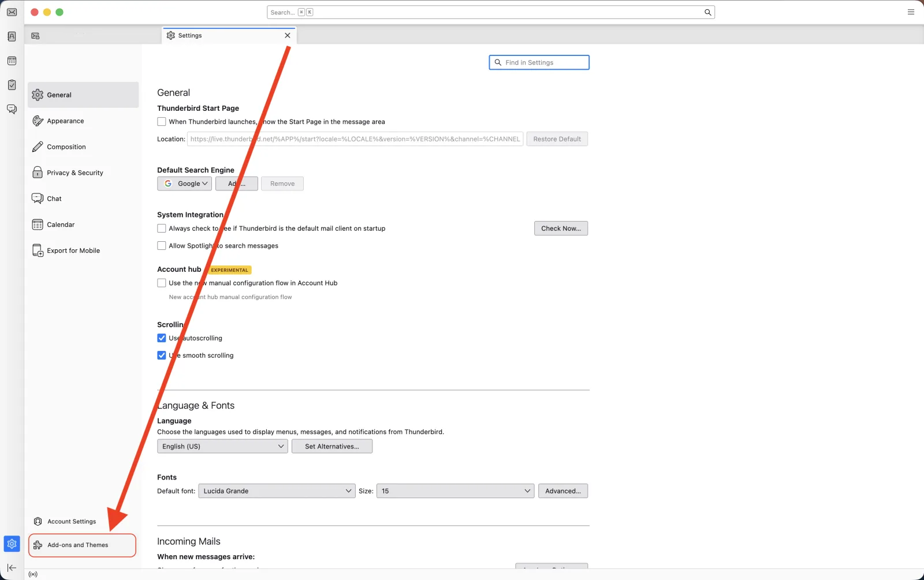The width and height of the screenshot is (924, 580).
Task: Click Restore Default button
Action: [x=557, y=139]
